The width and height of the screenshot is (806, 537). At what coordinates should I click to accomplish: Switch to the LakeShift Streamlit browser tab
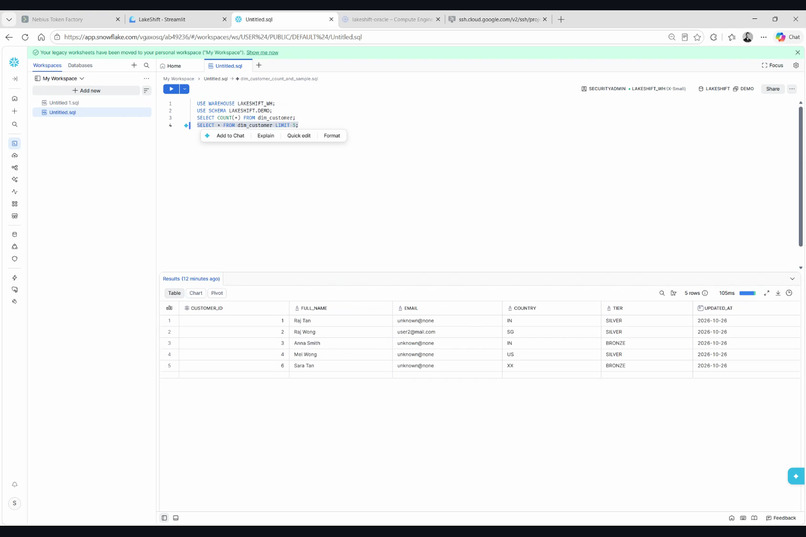point(176,20)
